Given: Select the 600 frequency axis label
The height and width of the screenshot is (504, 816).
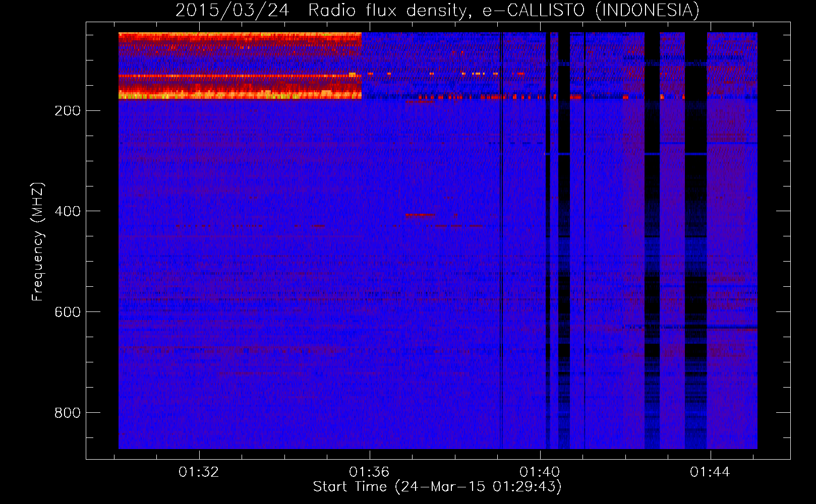Looking at the screenshot, I should [x=67, y=312].
